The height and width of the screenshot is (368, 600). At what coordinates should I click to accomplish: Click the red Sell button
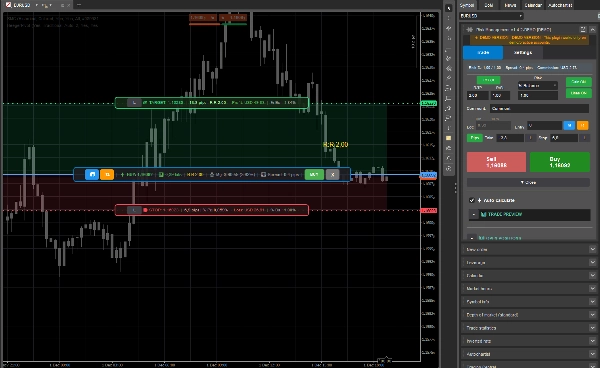(496, 162)
